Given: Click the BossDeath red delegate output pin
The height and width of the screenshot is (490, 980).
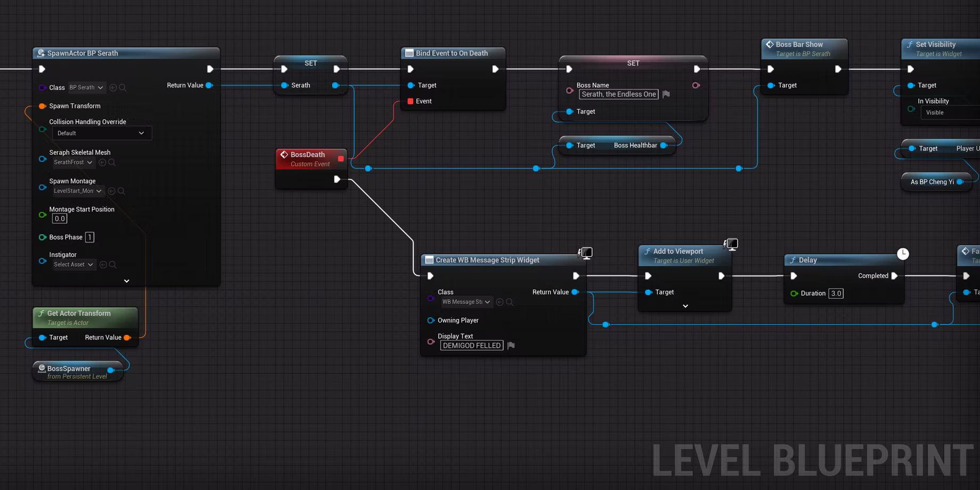Looking at the screenshot, I should point(341,159).
